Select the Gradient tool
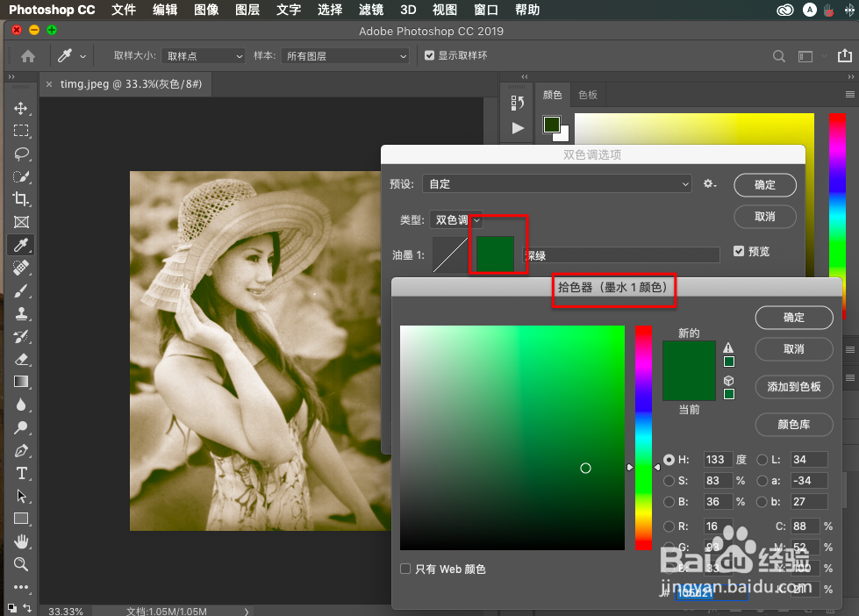 point(21,382)
